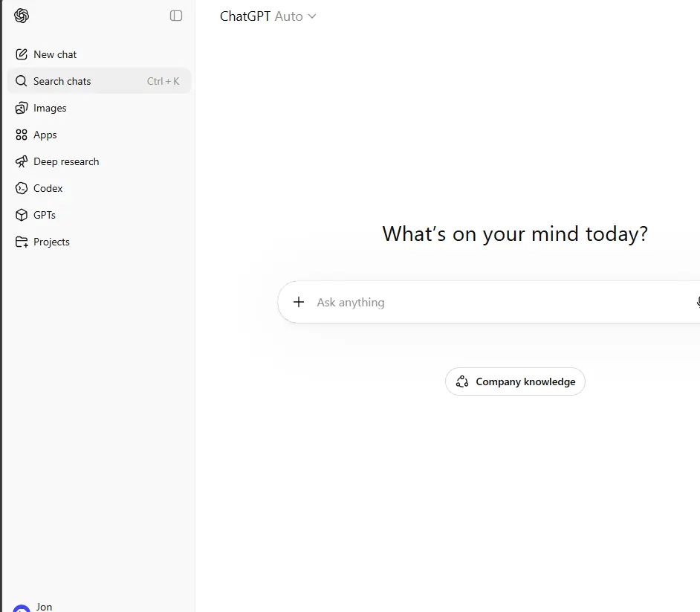Click the Codex terminal icon
Image resolution: width=700 pixels, height=612 pixels.
click(x=22, y=189)
